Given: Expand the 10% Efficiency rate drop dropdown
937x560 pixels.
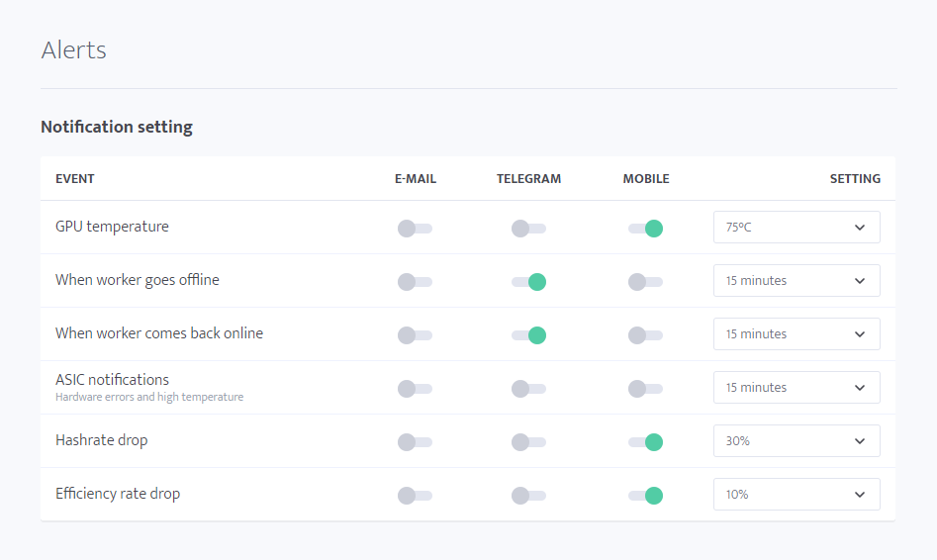Looking at the screenshot, I should pyautogui.click(x=796, y=495).
